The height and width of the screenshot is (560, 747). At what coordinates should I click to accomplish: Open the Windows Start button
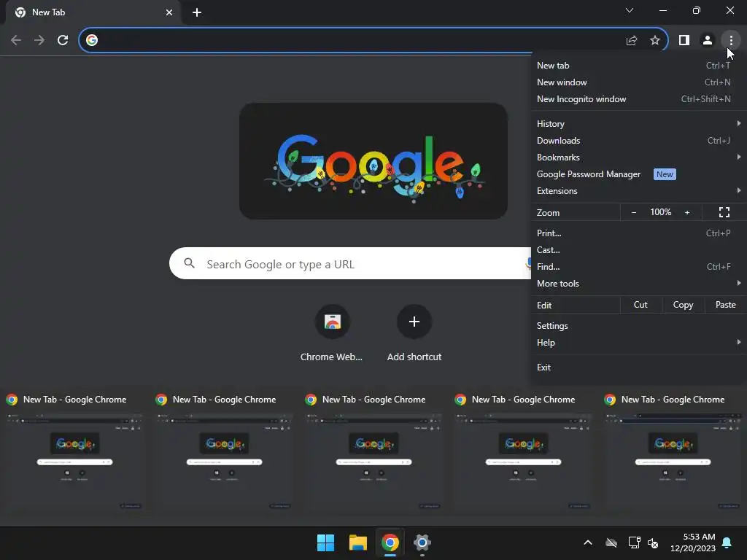(x=326, y=542)
